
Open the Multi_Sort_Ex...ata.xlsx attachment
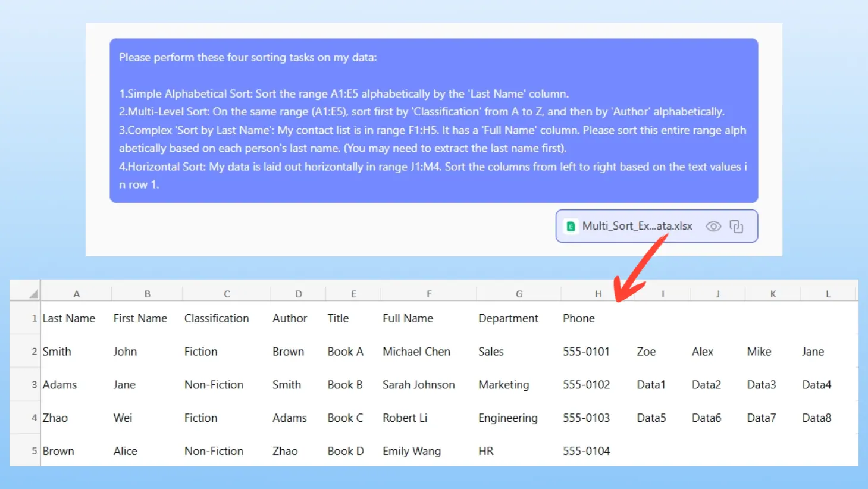coord(637,227)
